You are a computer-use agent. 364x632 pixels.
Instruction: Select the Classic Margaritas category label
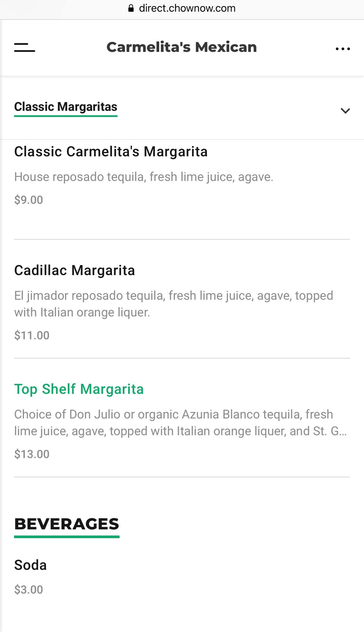tap(66, 107)
